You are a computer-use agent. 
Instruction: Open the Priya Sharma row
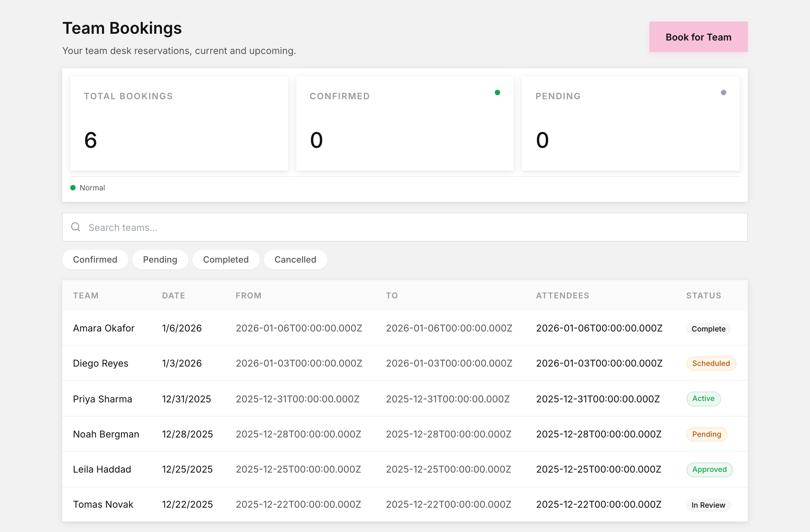(405, 399)
